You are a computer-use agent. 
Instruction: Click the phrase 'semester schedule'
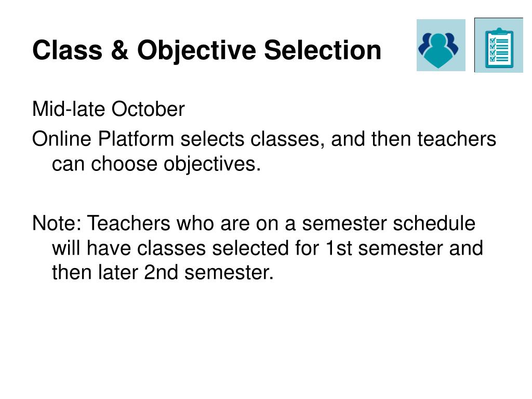pyautogui.click(x=389, y=223)
